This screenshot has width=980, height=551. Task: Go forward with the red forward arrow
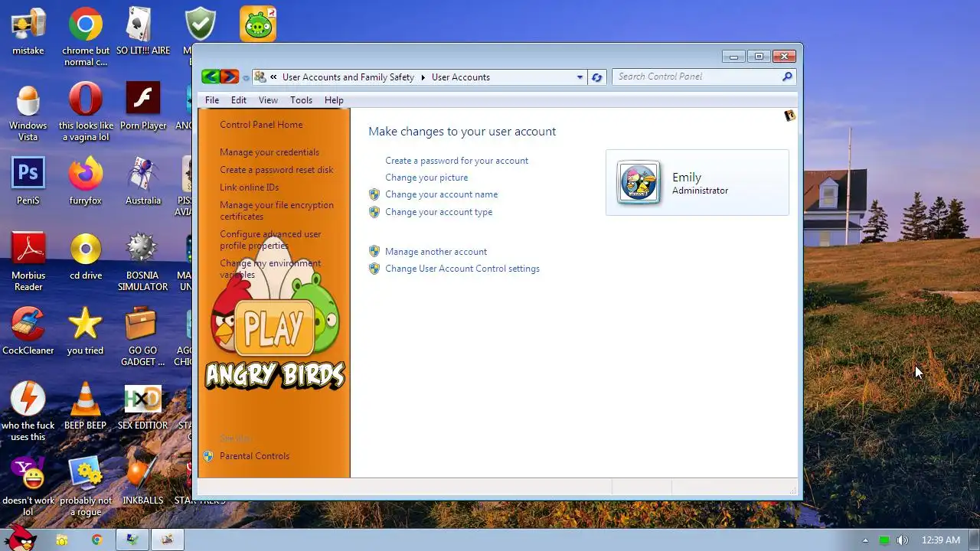click(x=229, y=77)
